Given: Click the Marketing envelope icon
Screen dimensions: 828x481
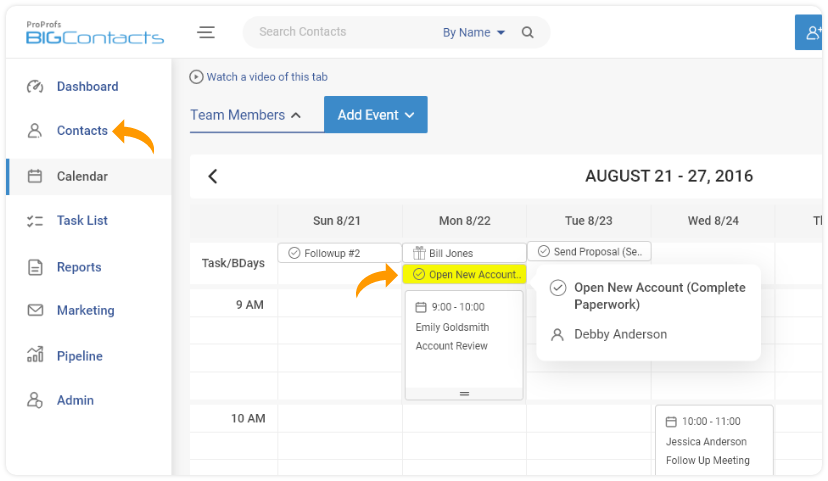Looking at the screenshot, I should click(x=35, y=310).
